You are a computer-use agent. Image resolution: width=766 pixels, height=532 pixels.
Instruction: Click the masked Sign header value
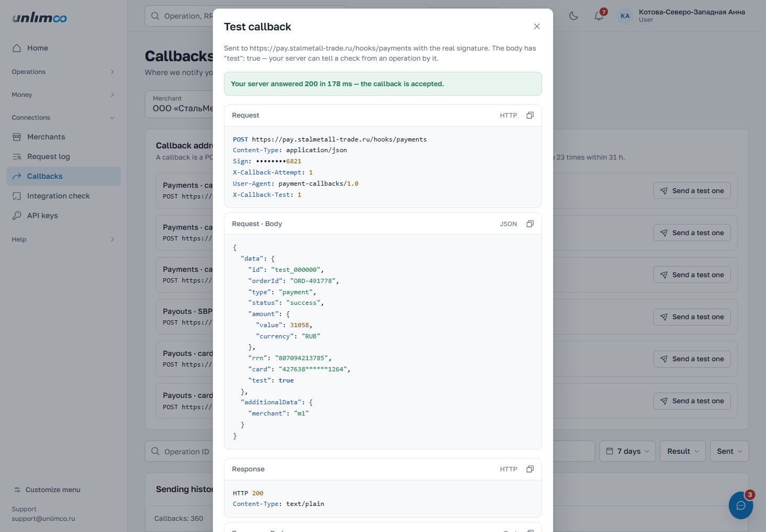[279, 161]
